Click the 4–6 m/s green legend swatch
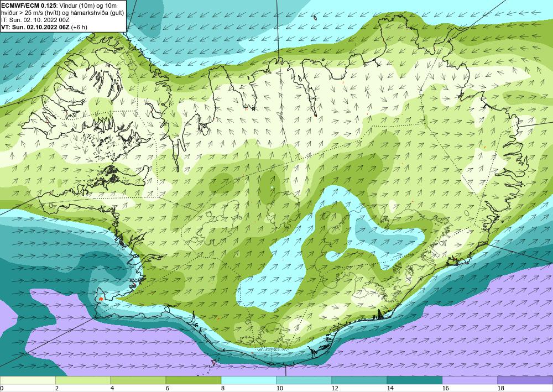Image resolution: width=553 pixels, height=392 pixels. pos(138,380)
